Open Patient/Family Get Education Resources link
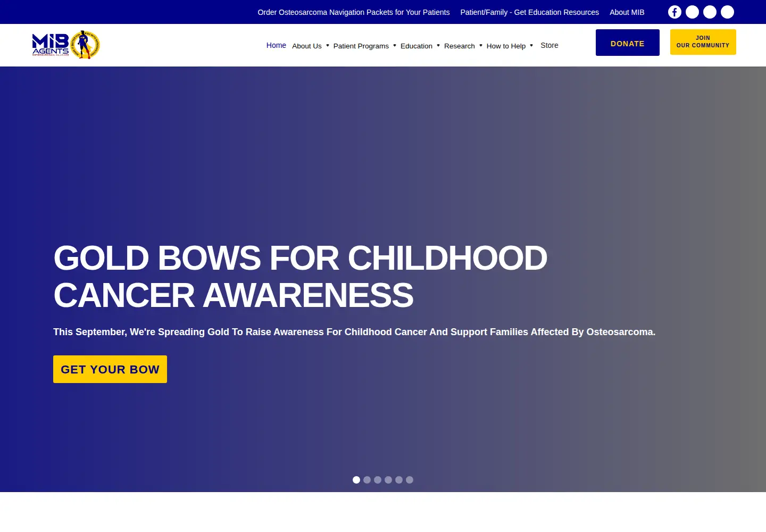This screenshot has width=766, height=532. [x=530, y=12]
